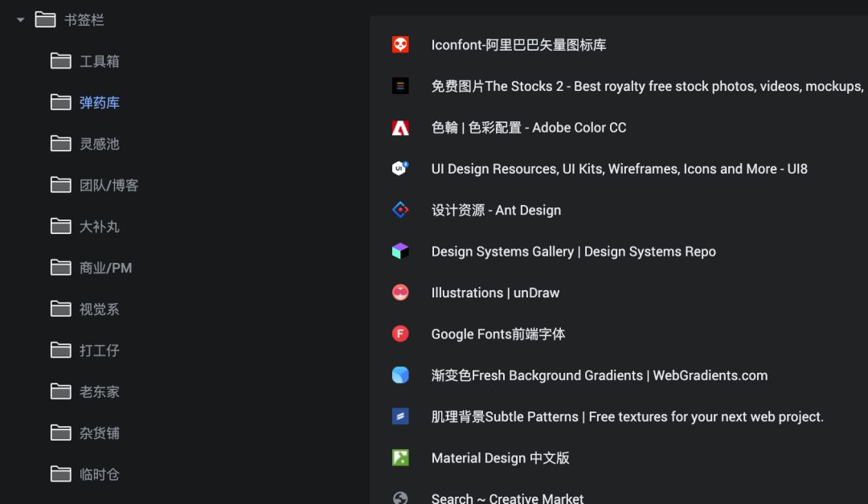The height and width of the screenshot is (504, 868).
Task: Click the 灵感池 folder icon
Action: click(x=61, y=144)
